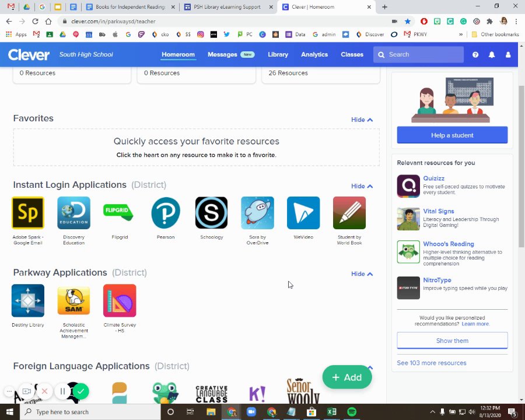This screenshot has height=420, width=525.
Task: Open Excel from the taskbar
Action: [331, 412]
